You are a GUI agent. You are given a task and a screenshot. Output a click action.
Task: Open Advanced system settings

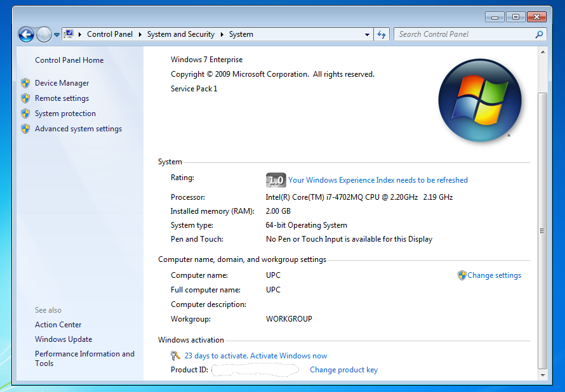point(78,129)
